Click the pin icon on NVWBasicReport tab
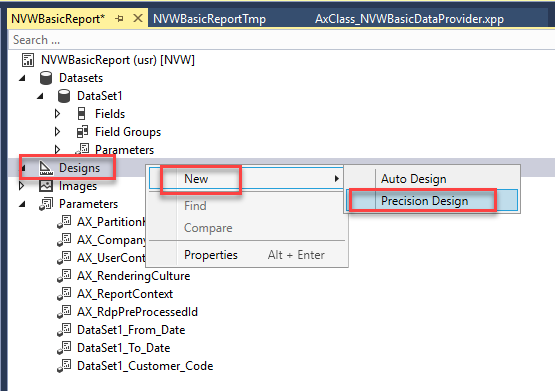Image resolution: width=555 pixels, height=391 pixels. click(119, 18)
